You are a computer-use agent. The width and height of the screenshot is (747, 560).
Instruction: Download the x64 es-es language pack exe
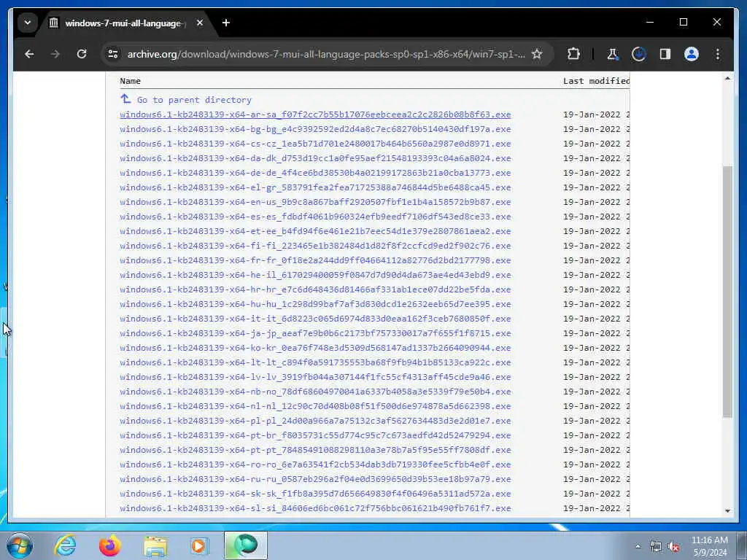315,217
